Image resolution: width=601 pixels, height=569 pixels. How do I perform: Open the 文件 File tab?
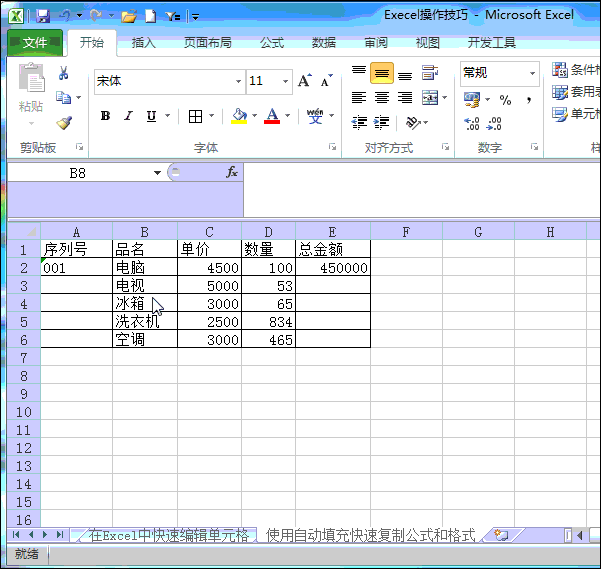35,42
